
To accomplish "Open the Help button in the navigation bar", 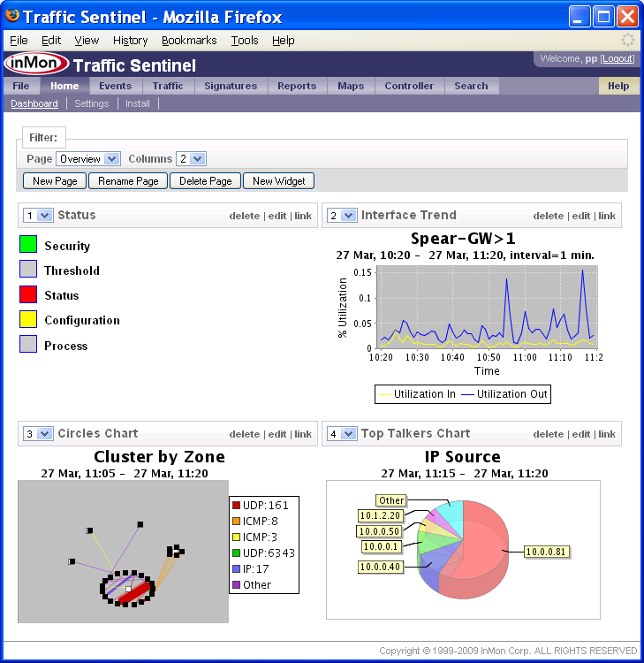I will [x=618, y=86].
